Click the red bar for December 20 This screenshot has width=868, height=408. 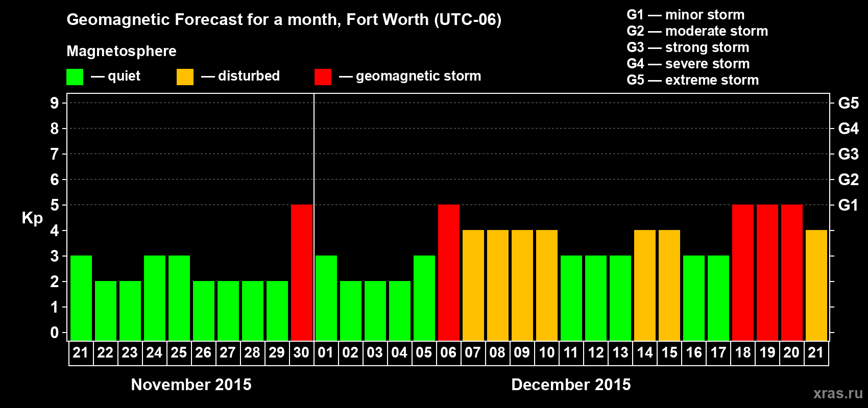[792, 272]
